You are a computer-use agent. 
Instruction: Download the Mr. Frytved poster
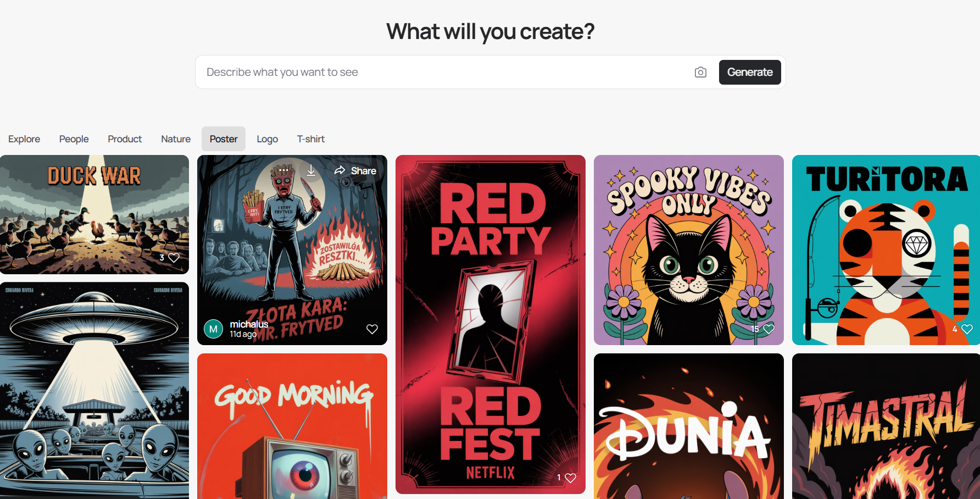311,170
